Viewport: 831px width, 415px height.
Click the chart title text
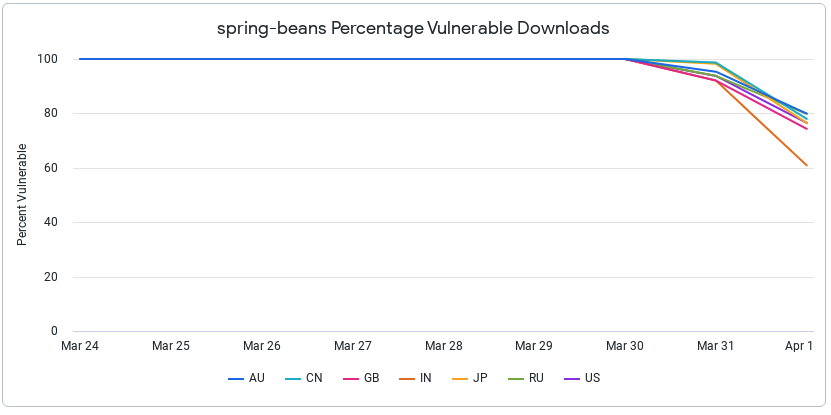(413, 29)
